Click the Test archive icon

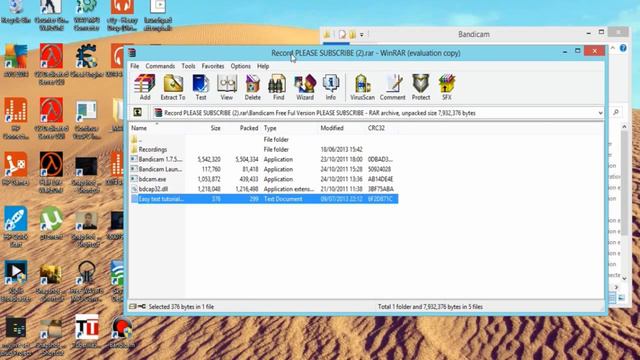[201, 87]
